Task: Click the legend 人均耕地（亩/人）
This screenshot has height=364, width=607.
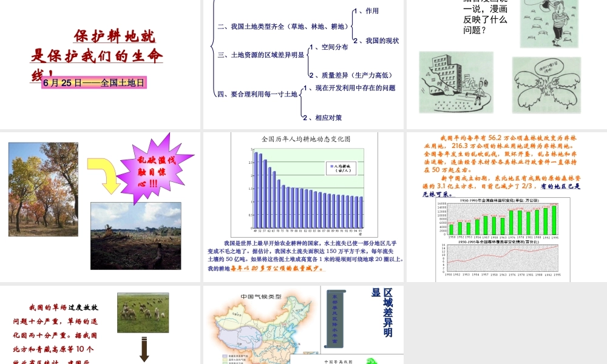Action: pos(342,168)
